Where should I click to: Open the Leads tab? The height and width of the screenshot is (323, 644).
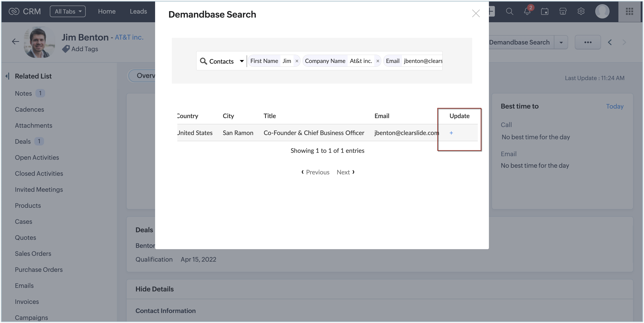point(138,12)
